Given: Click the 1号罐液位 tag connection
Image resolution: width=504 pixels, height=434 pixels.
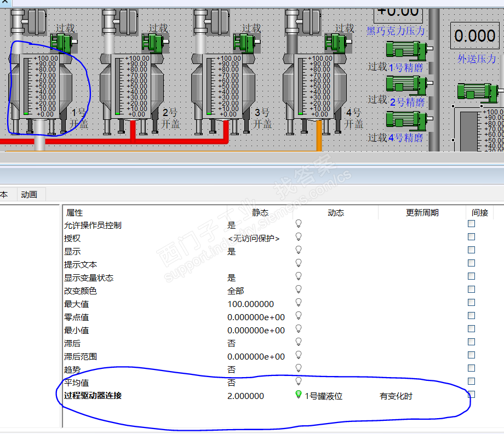Looking at the screenshot, I should click(323, 396).
